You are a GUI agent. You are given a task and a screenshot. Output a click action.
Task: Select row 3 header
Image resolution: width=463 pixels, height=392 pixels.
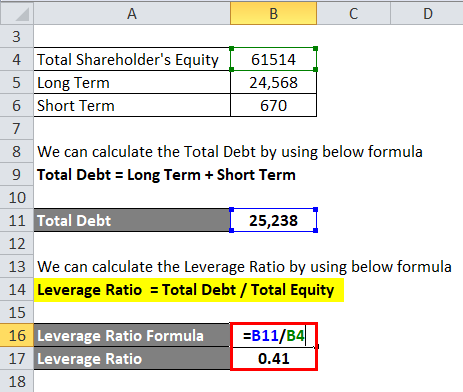click(x=17, y=36)
